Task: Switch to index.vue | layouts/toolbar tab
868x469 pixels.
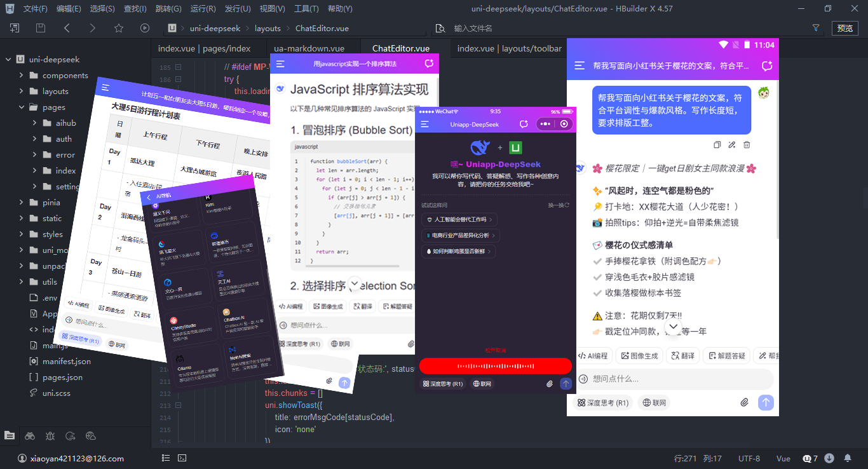Action: tap(509, 48)
